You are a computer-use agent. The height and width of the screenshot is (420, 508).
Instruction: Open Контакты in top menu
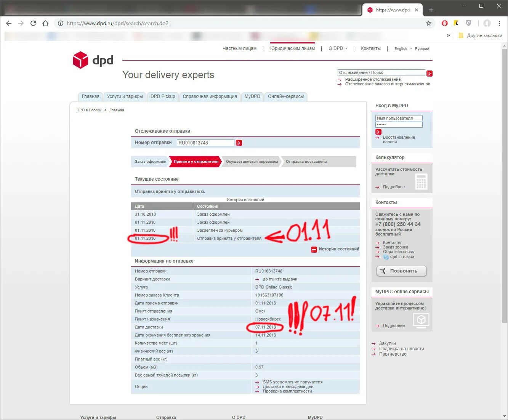[x=371, y=48]
